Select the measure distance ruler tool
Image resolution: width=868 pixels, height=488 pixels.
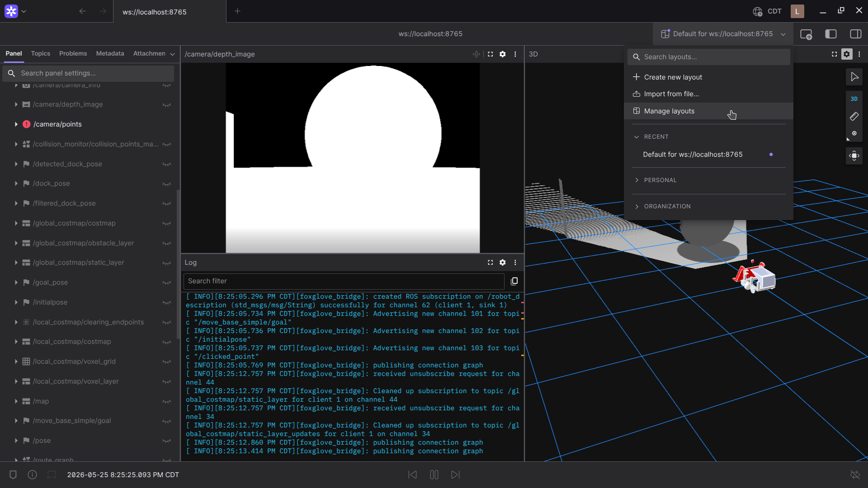(854, 117)
